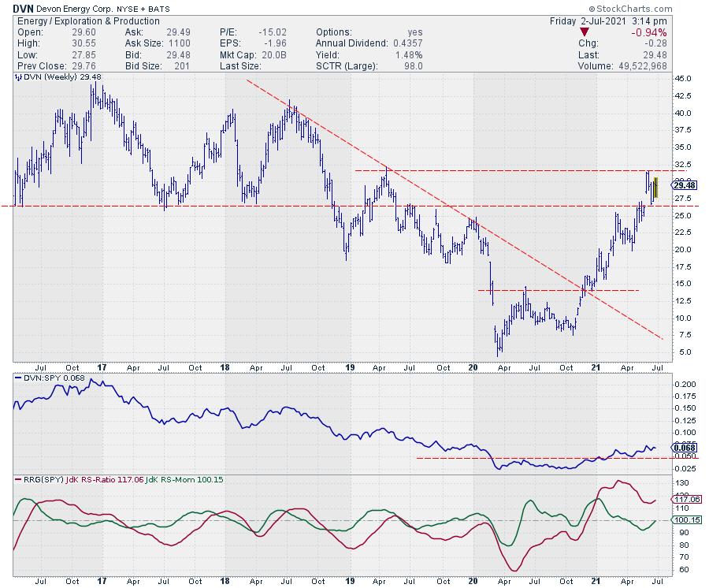Viewport: 709px width, 588px height.
Task: Click the small bar-chart icon beside DVN (Weekly)
Action: tap(17, 78)
